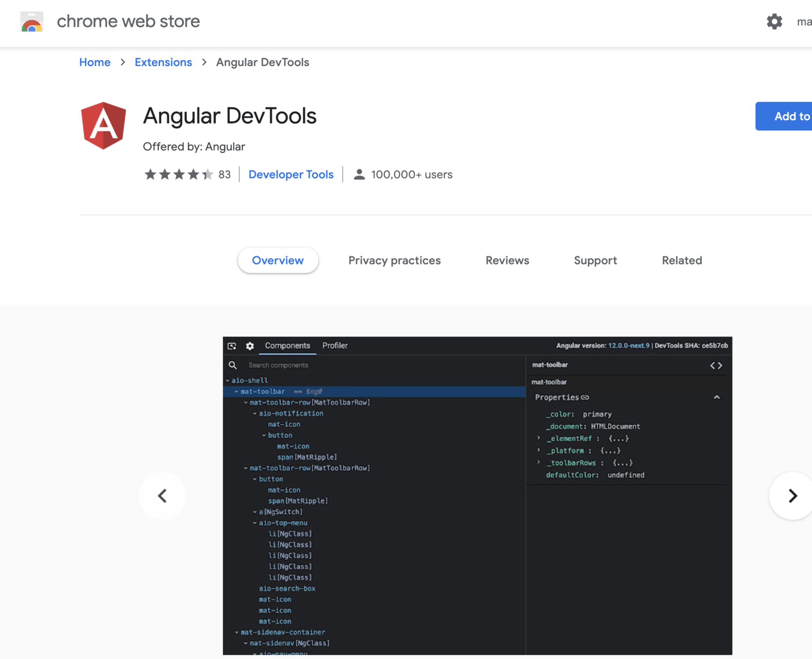The height and width of the screenshot is (659, 812).
Task: Click the inspect element icon in DevTools screenshot
Action: click(232, 346)
